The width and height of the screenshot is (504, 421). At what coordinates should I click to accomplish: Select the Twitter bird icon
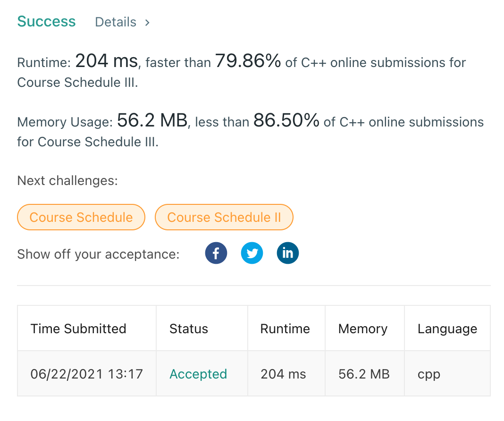pyautogui.click(x=252, y=253)
